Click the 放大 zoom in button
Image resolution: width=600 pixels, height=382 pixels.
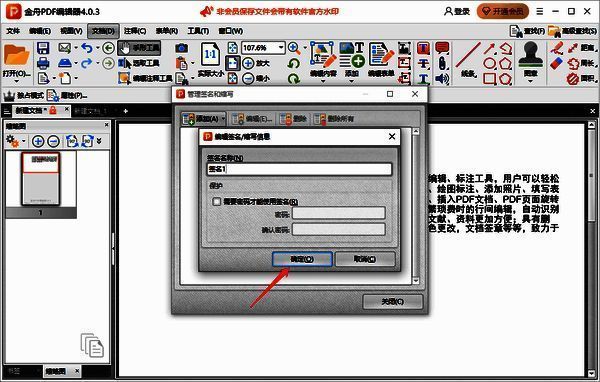coord(256,63)
